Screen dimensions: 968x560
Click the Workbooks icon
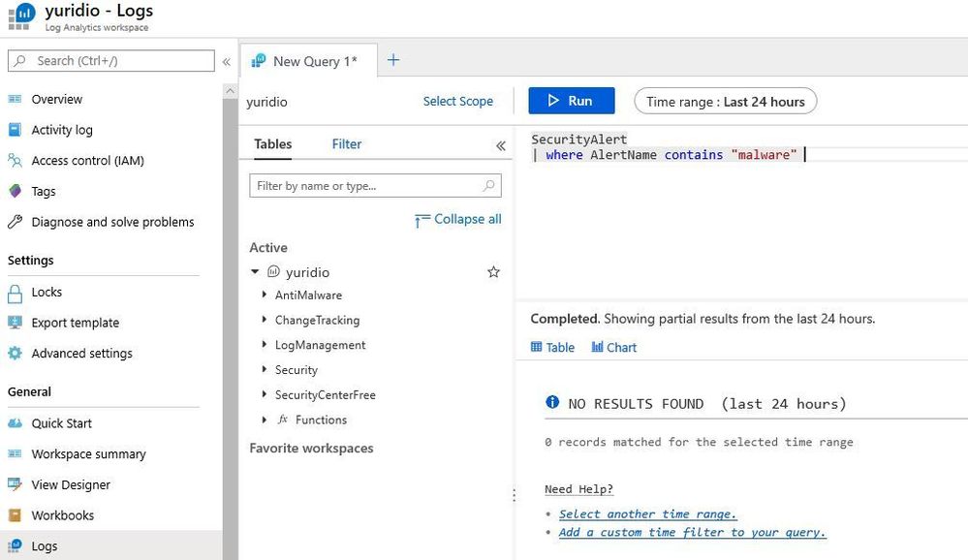coord(15,514)
